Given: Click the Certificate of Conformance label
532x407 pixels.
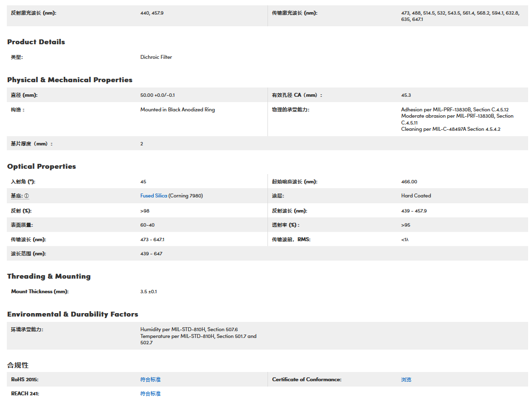Looking at the screenshot, I should click(306, 380).
